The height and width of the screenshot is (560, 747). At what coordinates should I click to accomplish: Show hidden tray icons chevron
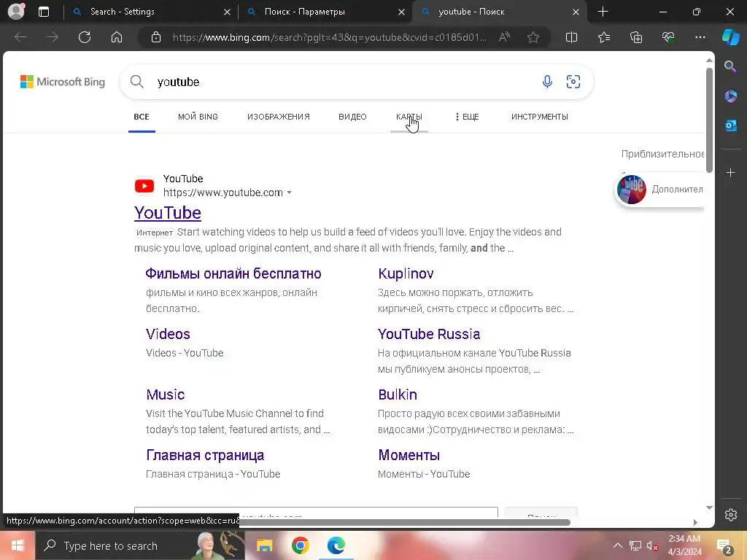(x=617, y=545)
